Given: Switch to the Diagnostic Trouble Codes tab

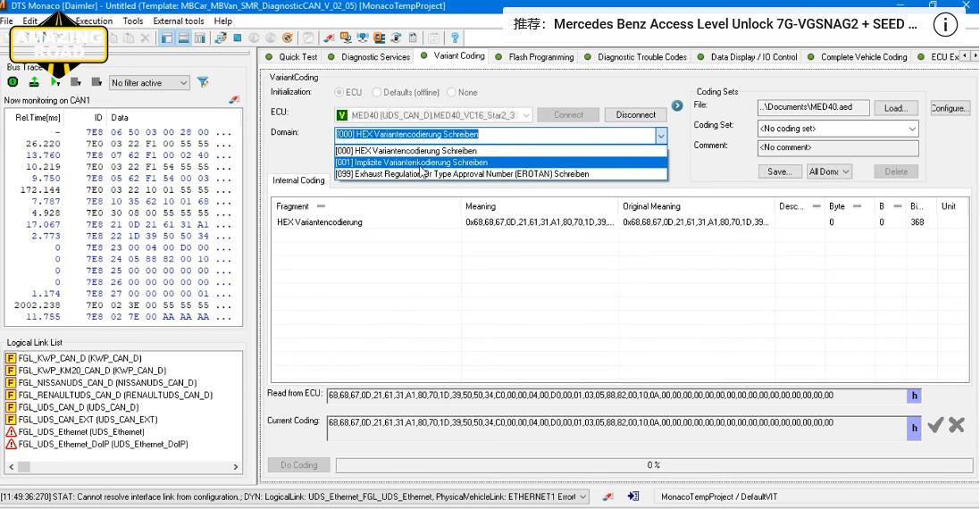Looking at the screenshot, I should coord(636,57).
